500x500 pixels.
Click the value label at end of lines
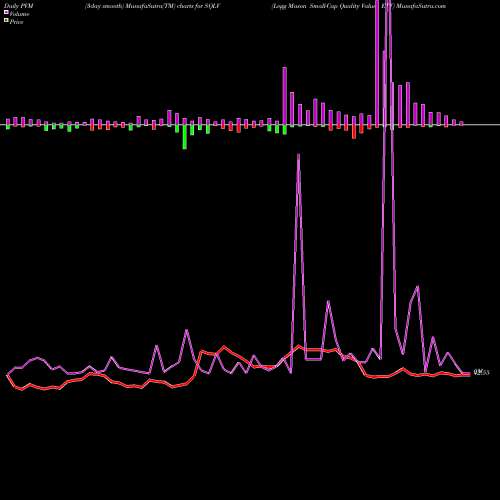click(481, 373)
